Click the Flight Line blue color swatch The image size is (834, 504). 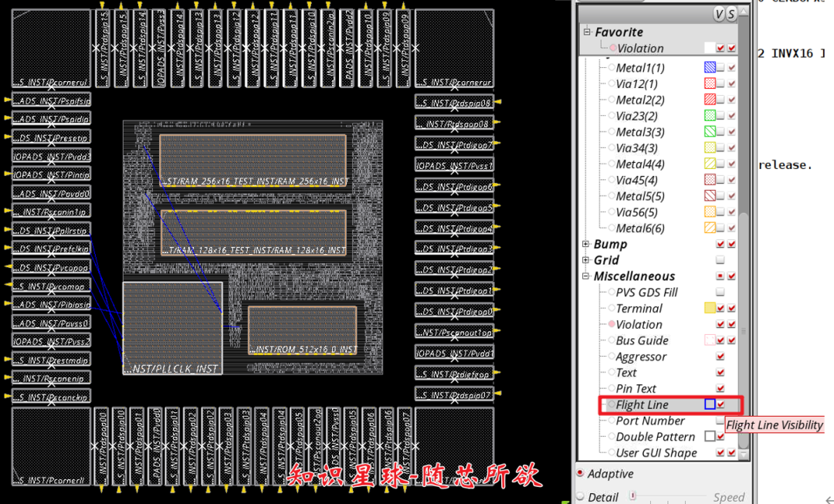click(x=709, y=404)
